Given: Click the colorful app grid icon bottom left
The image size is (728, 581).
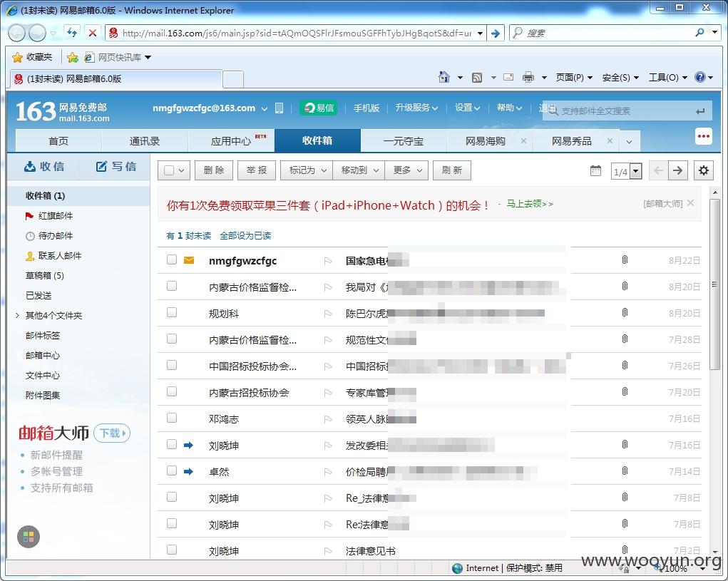Looking at the screenshot, I should (x=29, y=537).
